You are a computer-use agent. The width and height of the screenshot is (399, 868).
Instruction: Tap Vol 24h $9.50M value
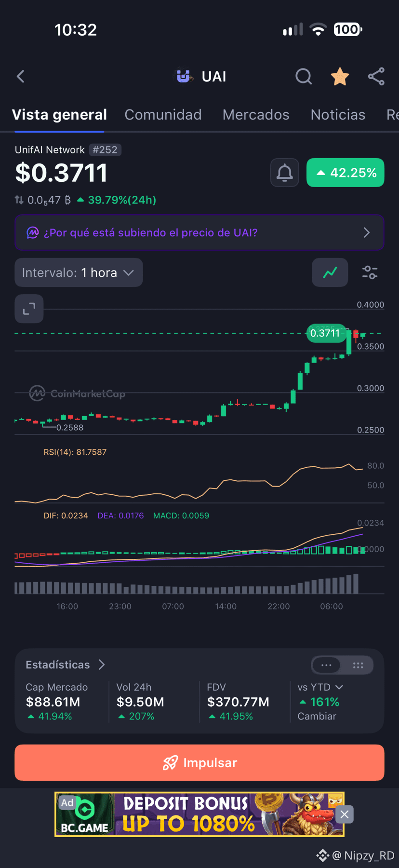(140, 702)
